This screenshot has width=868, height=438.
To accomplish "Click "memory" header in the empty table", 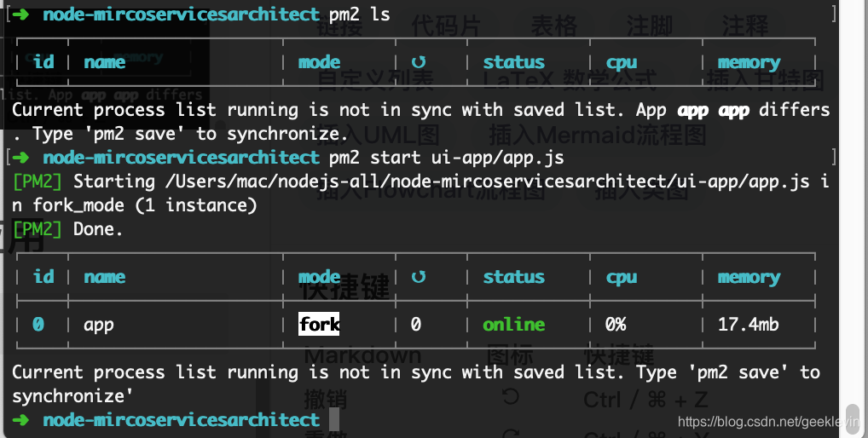I will coord(749,63).
